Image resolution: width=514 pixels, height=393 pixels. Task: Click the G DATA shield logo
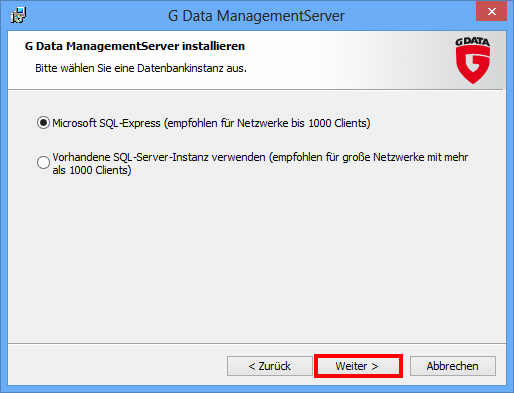point(473,60)
